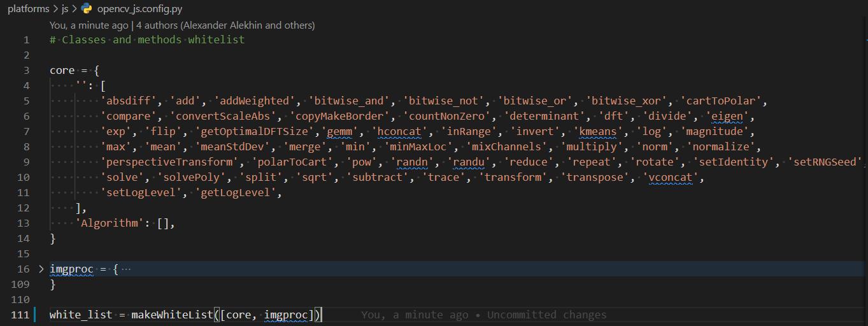The height and width of the screenshot is (326, 868).
Task: Click the underlined 'kmeans' string
Action: [x=599, y=131]
